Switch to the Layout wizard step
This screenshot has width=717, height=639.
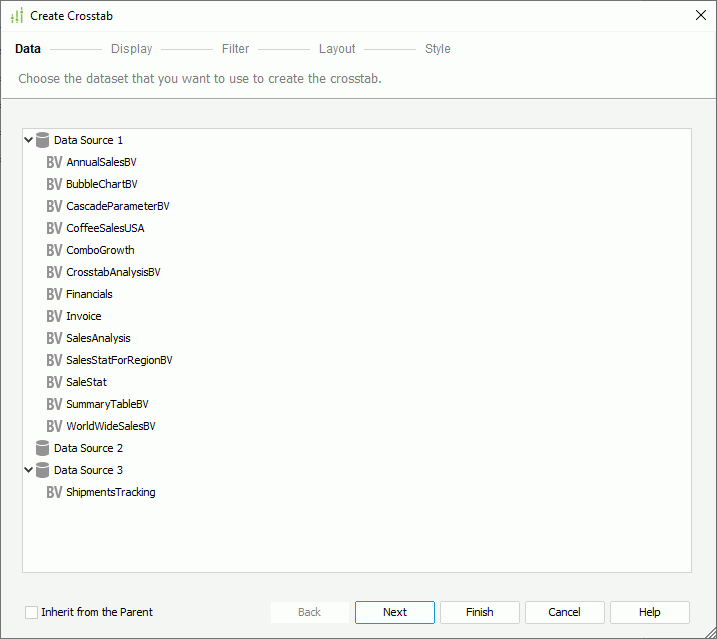(x=337, y=48)
